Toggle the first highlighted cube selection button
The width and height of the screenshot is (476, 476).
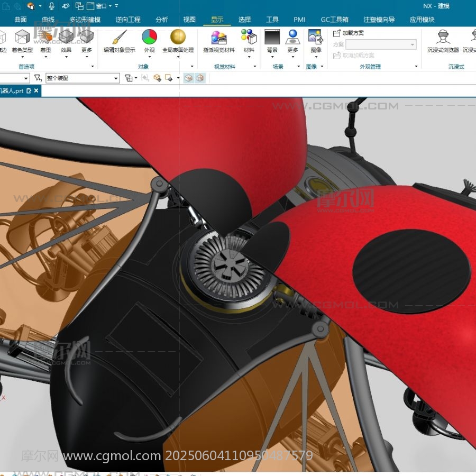click(x=188, y=78)
